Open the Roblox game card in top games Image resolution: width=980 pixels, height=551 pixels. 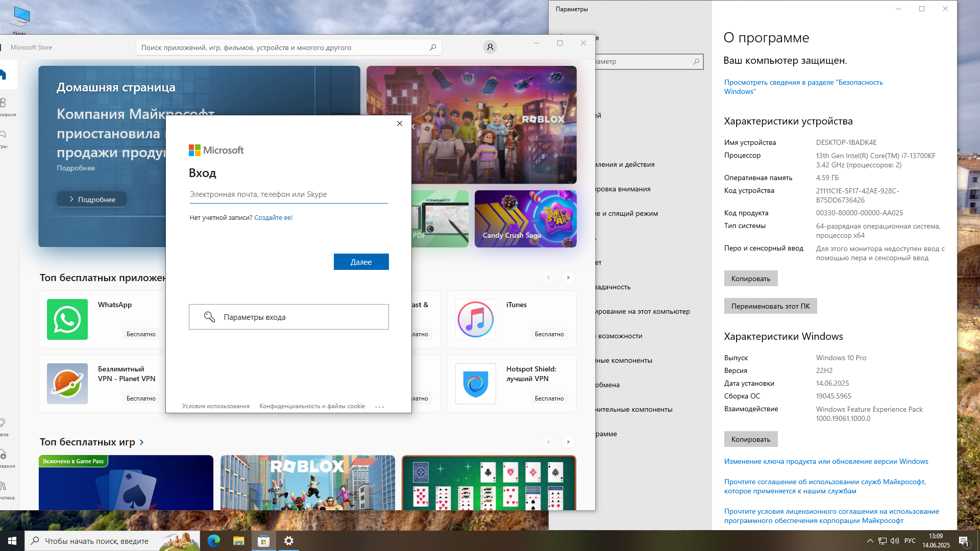coord(308,483)
